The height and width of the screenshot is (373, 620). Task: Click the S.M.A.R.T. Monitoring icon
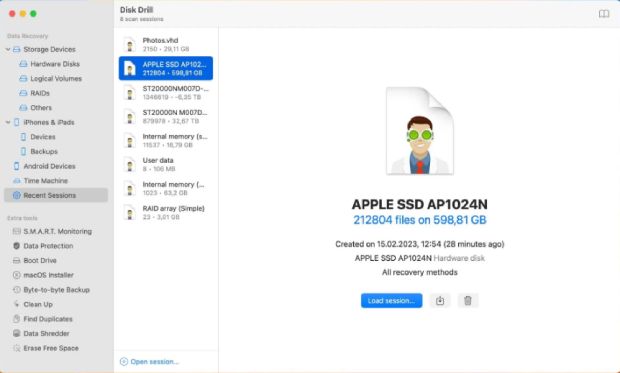(x=16, y=231)
